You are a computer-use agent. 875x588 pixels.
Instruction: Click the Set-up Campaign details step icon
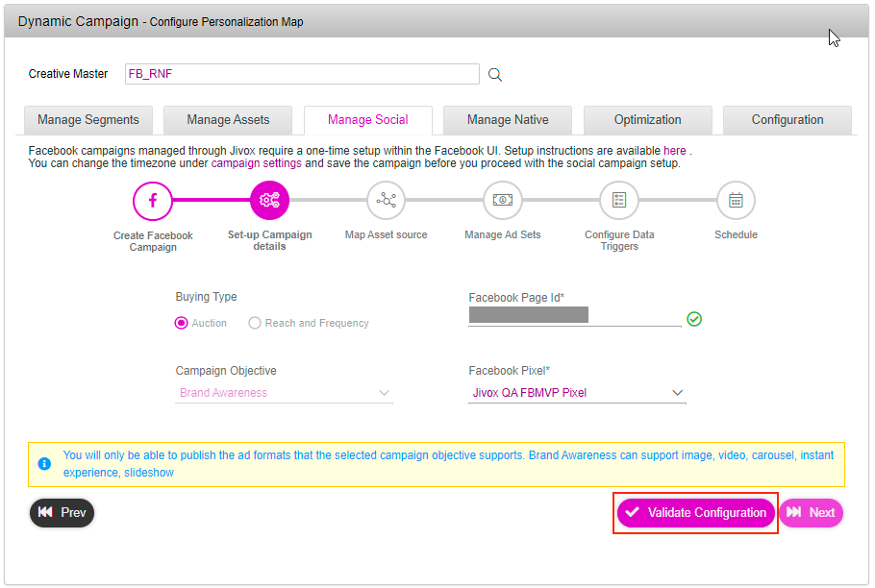click(269, 201)
